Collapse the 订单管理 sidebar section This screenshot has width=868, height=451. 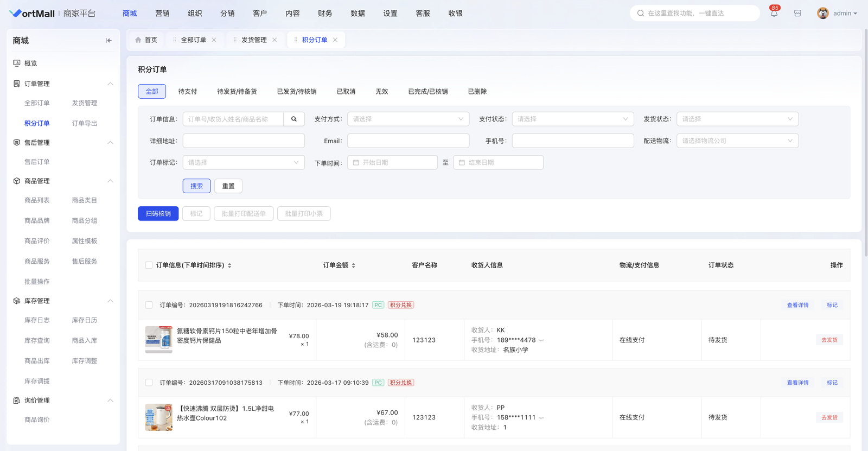(110, 84)
